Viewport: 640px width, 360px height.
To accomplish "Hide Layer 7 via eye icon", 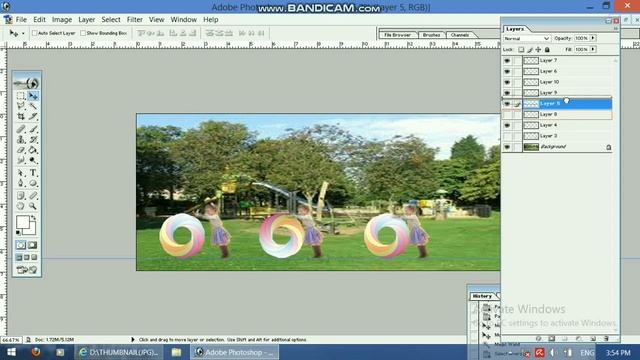I will pos(507,60).
